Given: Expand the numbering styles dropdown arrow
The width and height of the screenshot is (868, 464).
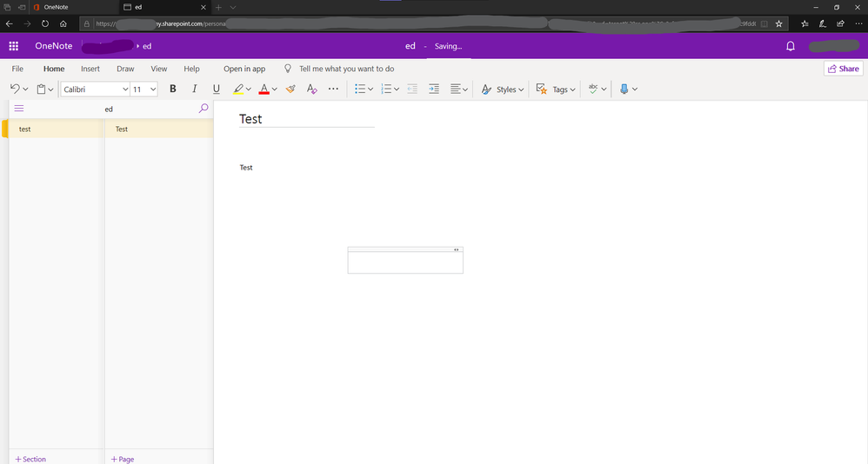Looking at the screenshot, I should click(x=397, y=89).
